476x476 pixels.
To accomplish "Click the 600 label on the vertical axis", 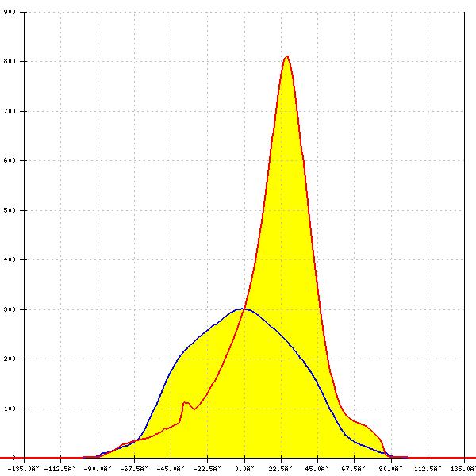I will tap(10, 160).
